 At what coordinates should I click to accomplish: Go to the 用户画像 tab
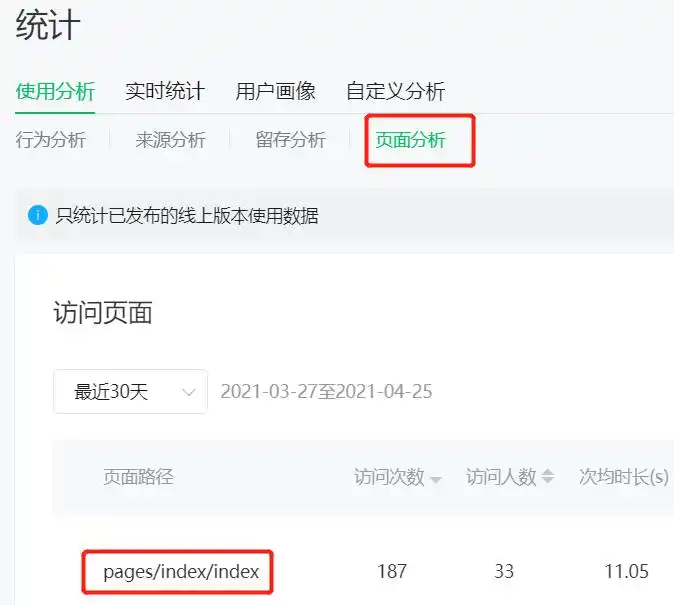(x=275, y=91)
